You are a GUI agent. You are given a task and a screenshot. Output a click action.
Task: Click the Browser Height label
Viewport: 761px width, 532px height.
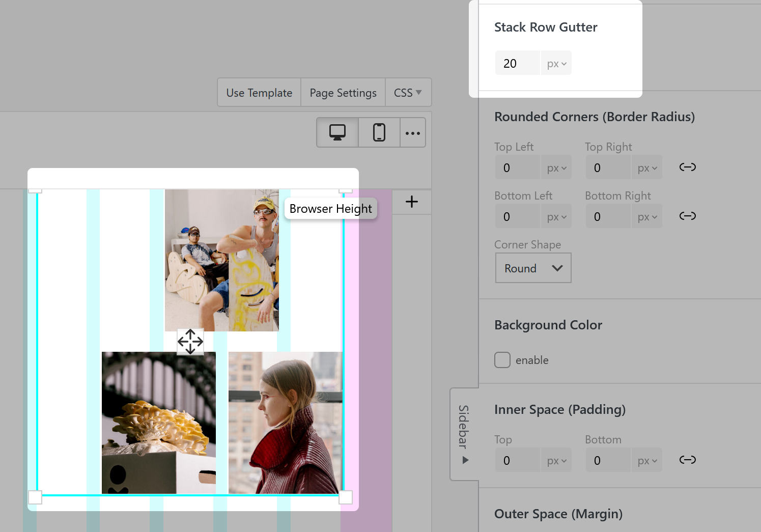(x=330, y=209)
